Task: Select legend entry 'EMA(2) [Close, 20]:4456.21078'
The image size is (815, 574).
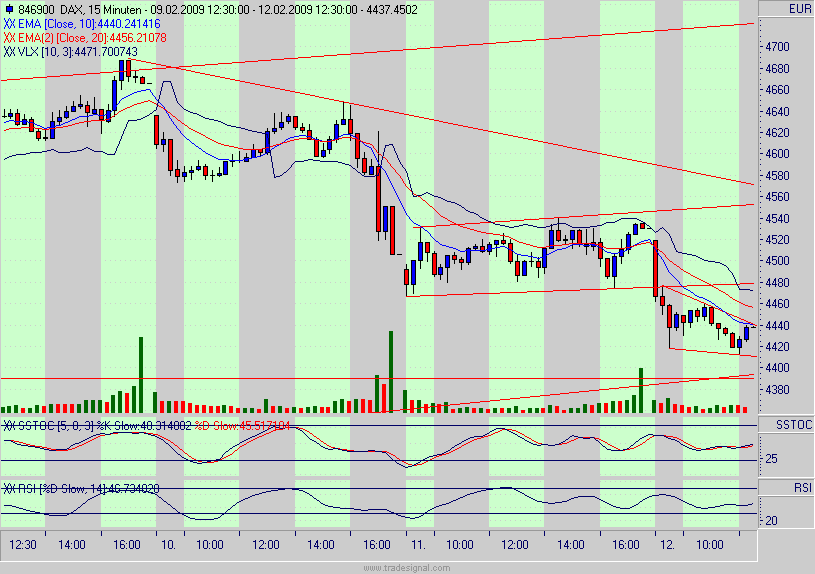Action: [93, 38]
